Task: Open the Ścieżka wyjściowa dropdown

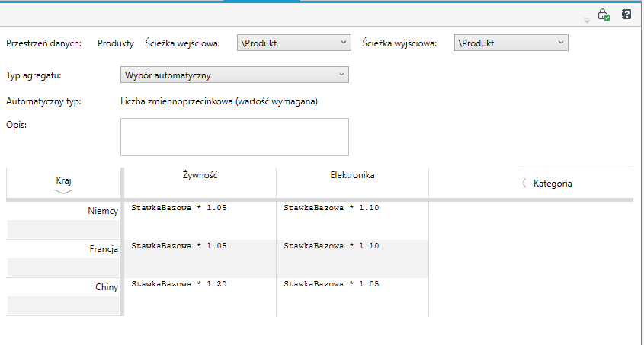Action: tap(511, 43)
